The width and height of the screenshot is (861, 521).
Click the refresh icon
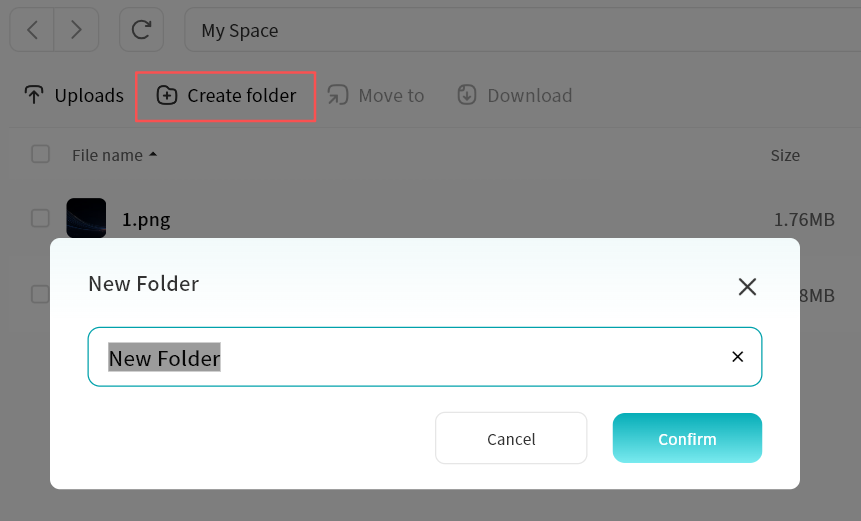(x=141, y=30)
